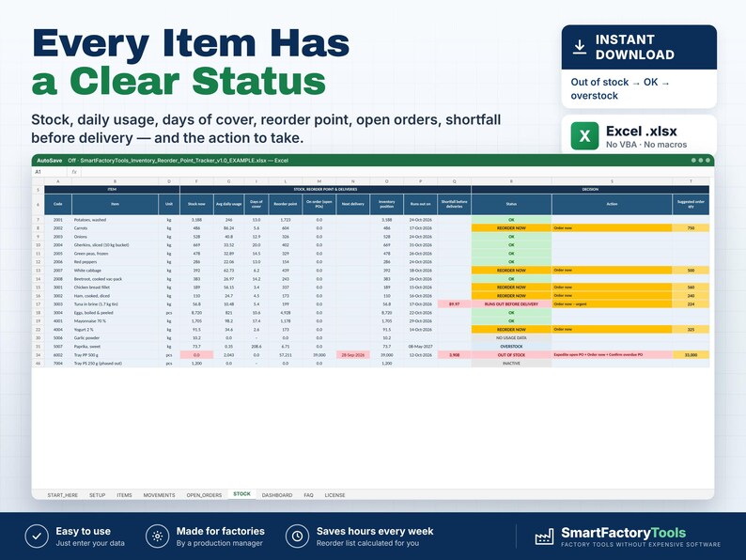Screen dimensions: 746x560
Task: Click the pink shortfall value 89.97
Action: coord(455,304)
